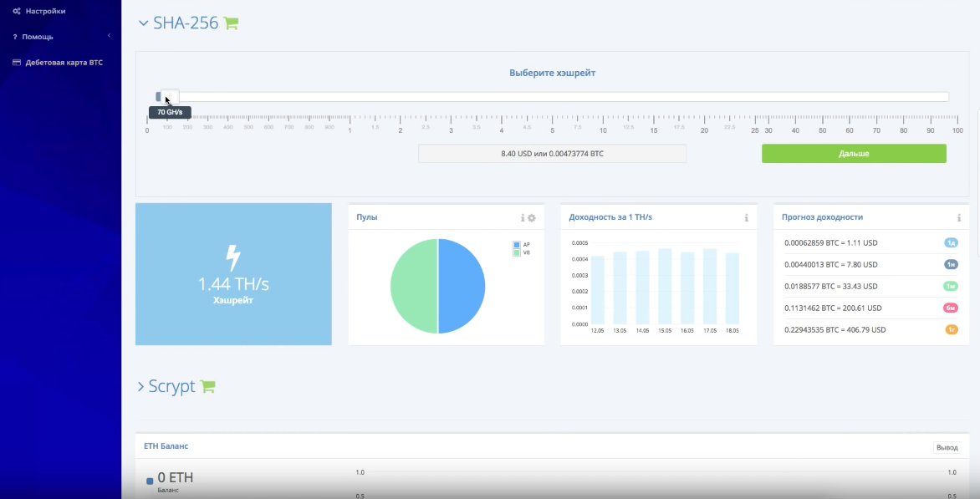Toggle the VB series in pie chart legend
This screenshot has height=499, width=980.
point(518,252)
